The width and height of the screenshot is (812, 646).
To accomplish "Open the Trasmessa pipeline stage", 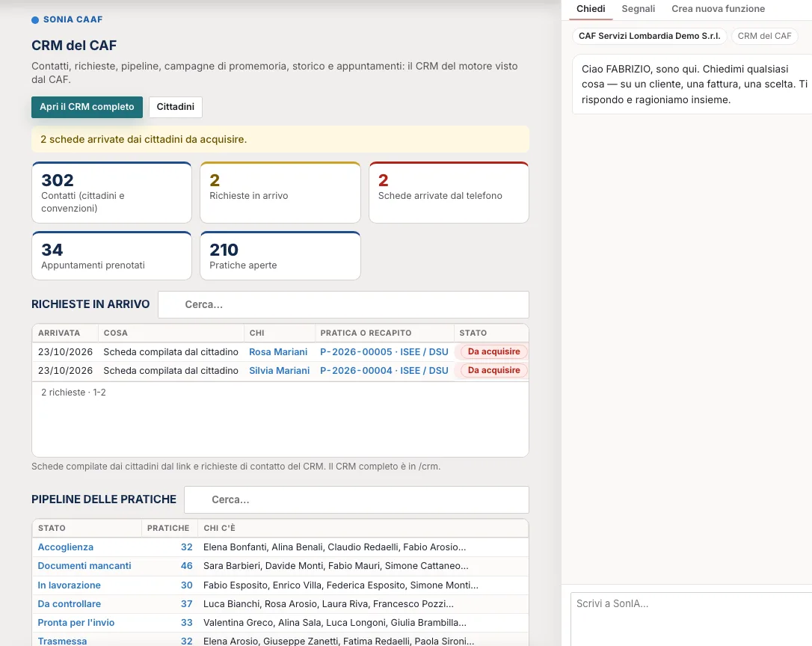I will tap(62, 641).
